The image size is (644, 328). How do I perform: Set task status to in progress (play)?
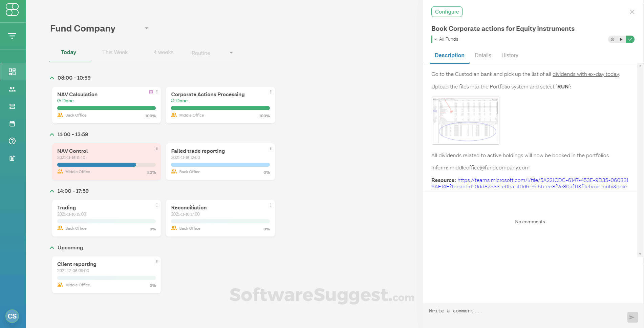(x=621, y=39)
